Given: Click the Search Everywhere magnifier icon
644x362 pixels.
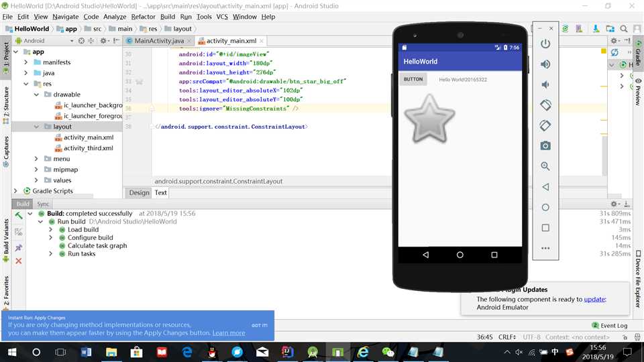Looking at the screenshot, I should (624, 29).
